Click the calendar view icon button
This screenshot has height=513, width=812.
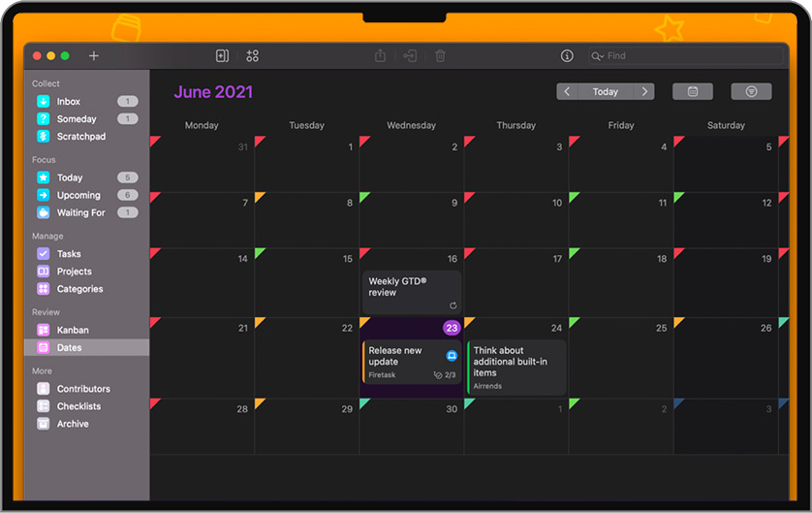point(693,91)
